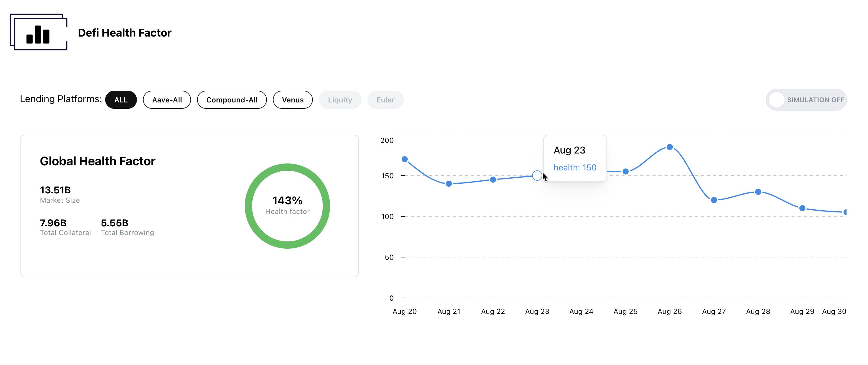868x365 pixels.
Task: Choose the Venus platform filter
Action: 293,100
